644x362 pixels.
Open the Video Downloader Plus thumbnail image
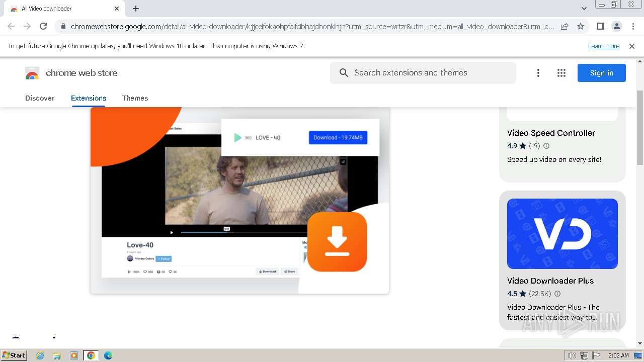[x=562, y=234]
